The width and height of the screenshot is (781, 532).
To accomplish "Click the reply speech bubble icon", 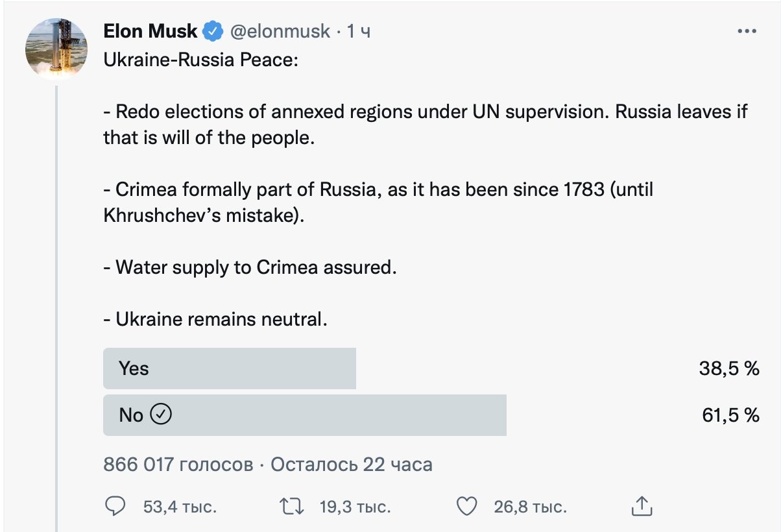I will (115, 506).
